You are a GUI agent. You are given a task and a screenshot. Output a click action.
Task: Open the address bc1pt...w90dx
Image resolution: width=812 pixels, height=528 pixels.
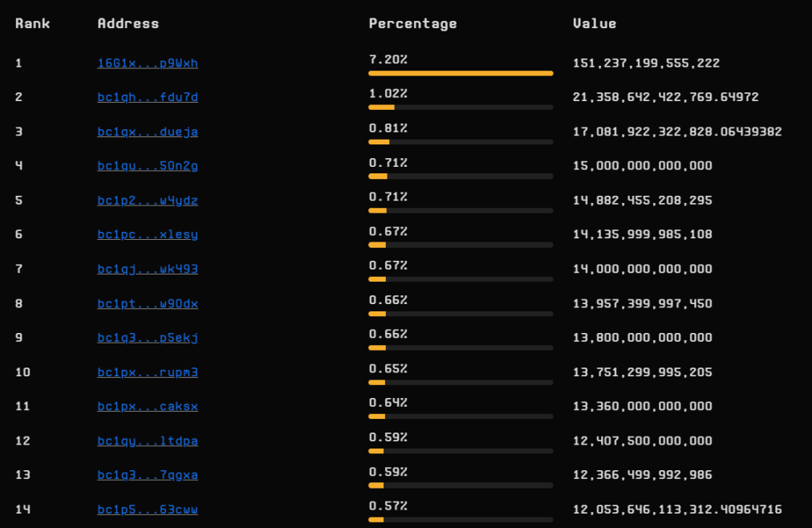click(147, 303)
